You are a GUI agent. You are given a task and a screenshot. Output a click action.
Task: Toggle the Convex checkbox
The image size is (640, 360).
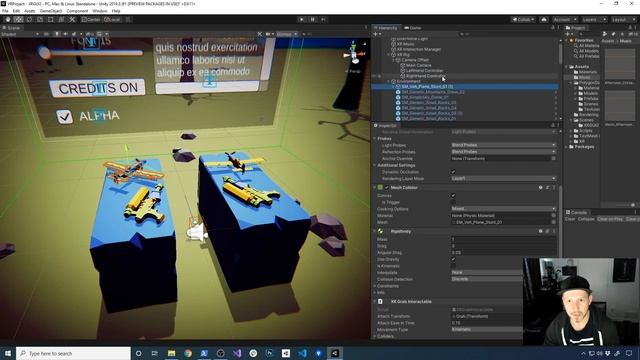453,196
